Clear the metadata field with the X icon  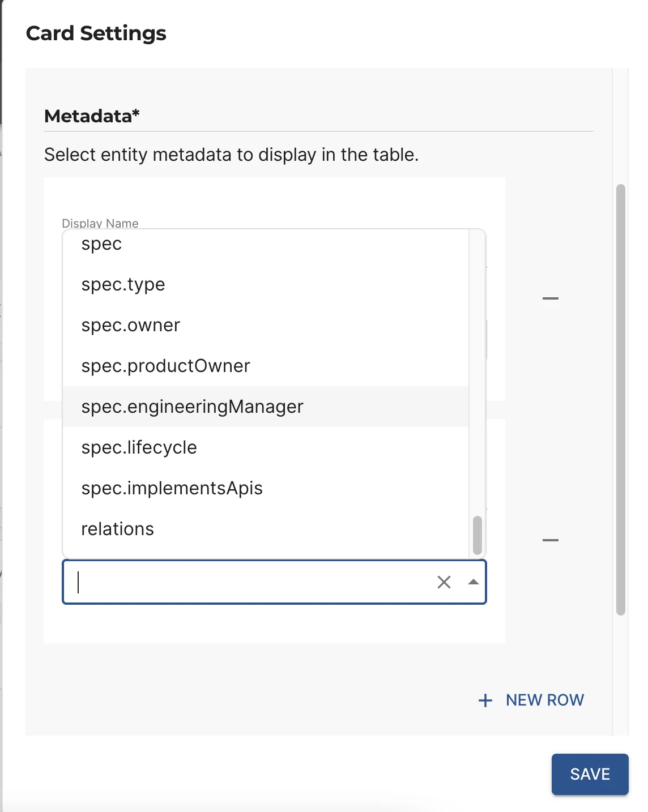[x=444, y=582]
